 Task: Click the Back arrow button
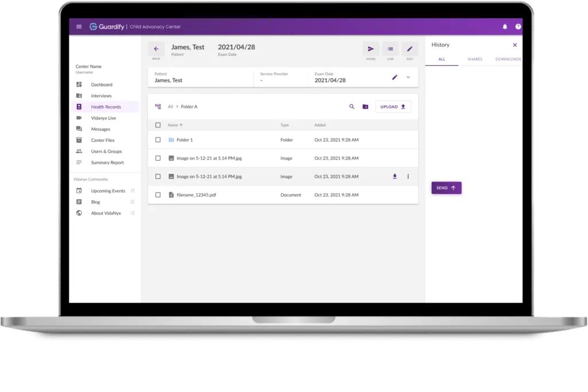[x=156, y=49]
